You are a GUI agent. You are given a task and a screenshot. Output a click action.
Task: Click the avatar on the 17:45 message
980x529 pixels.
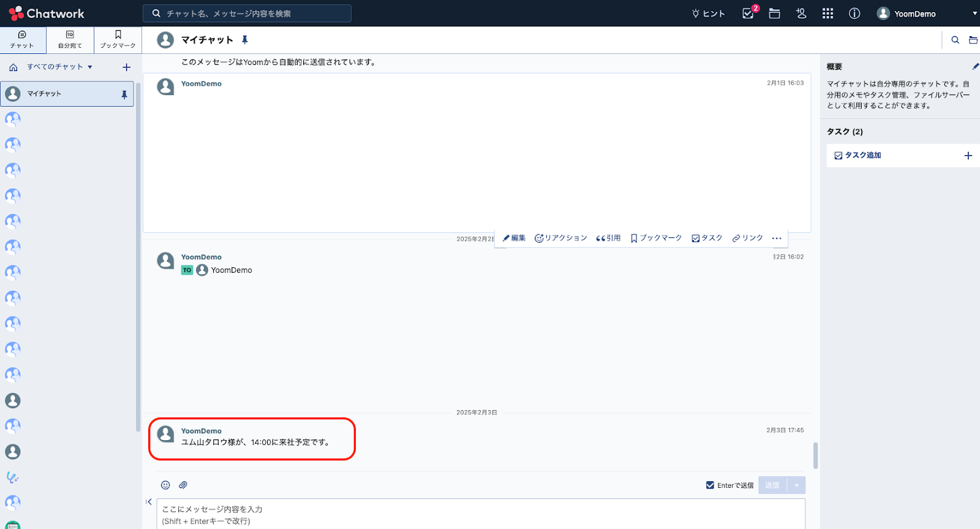(x=165, y=434)
